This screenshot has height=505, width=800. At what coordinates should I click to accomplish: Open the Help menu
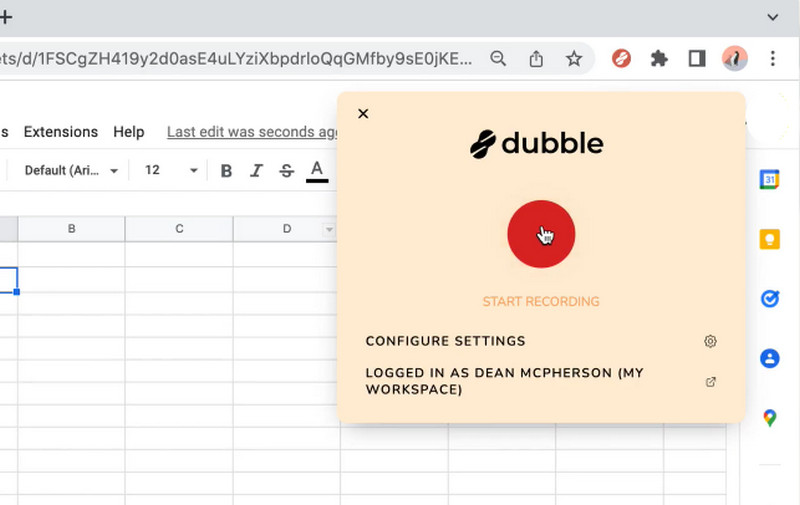129,132
